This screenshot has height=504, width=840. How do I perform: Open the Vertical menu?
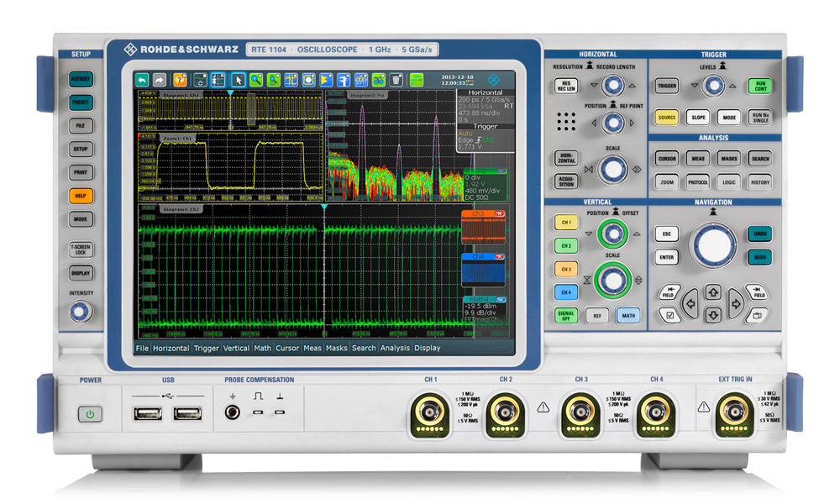[236, 348]
